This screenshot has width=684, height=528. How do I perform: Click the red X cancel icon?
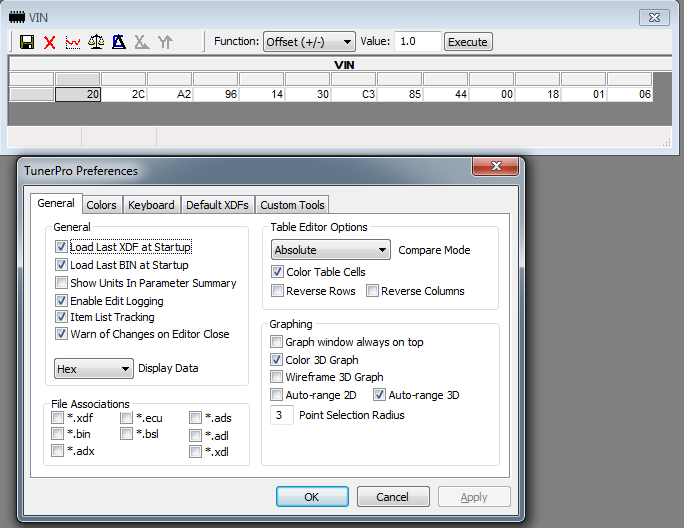[x=50, y=42]
